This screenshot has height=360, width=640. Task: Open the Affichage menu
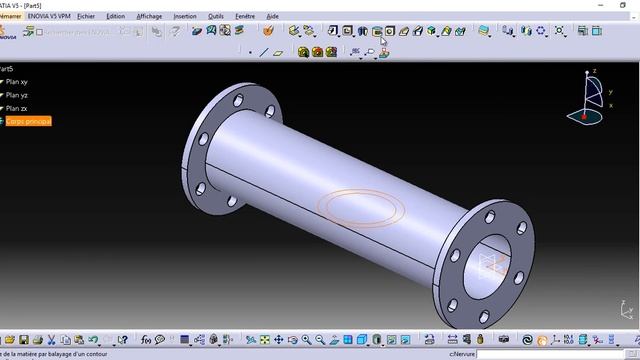[x=149, y=16]
